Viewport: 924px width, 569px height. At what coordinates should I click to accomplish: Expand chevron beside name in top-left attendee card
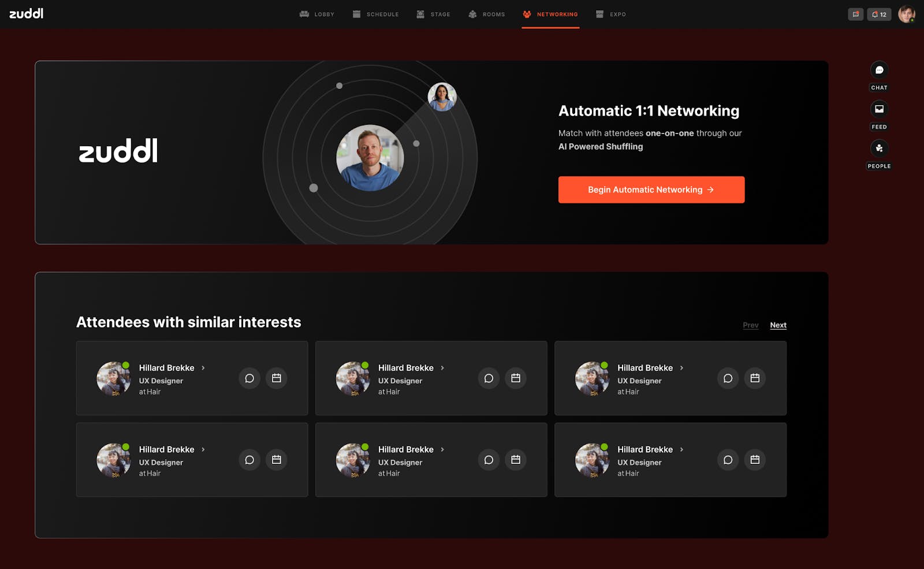(203, 368)
